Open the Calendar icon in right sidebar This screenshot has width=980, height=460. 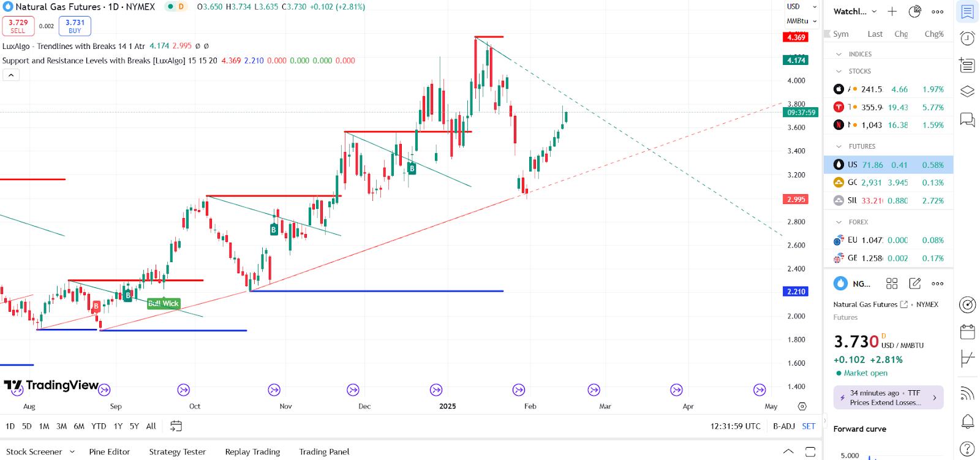click(x=968, y=332)
